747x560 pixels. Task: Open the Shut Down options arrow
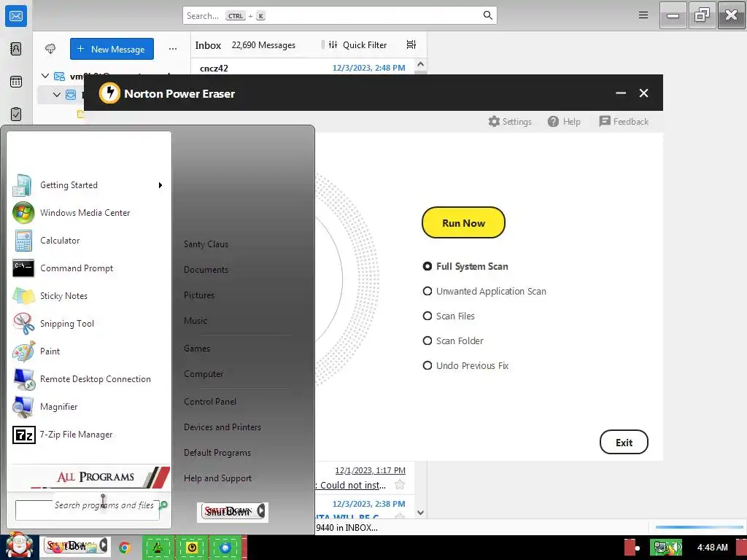click(262, 511)
